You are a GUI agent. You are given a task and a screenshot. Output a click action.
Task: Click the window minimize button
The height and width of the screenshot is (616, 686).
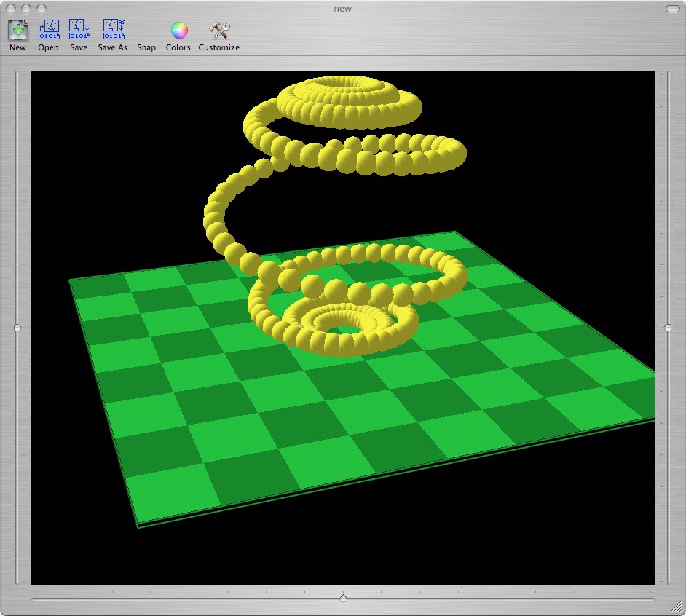point(26,9)
